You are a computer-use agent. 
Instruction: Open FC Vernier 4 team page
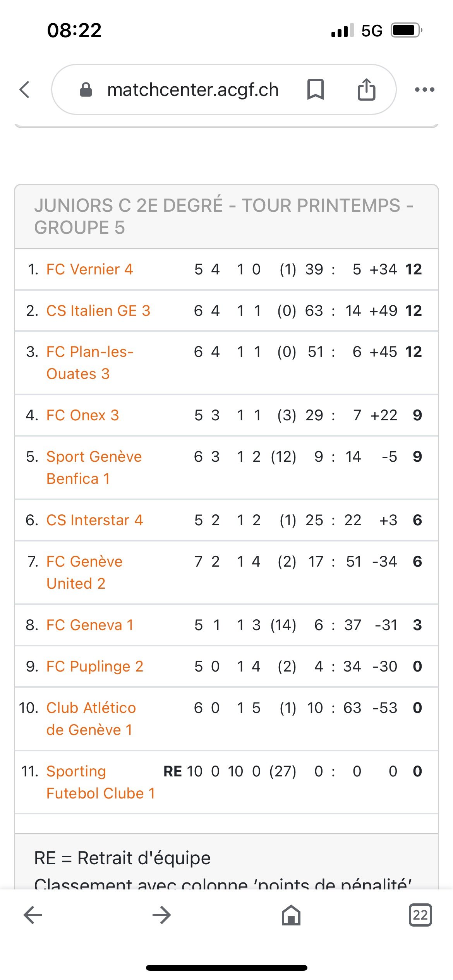(x=89, y=269)
